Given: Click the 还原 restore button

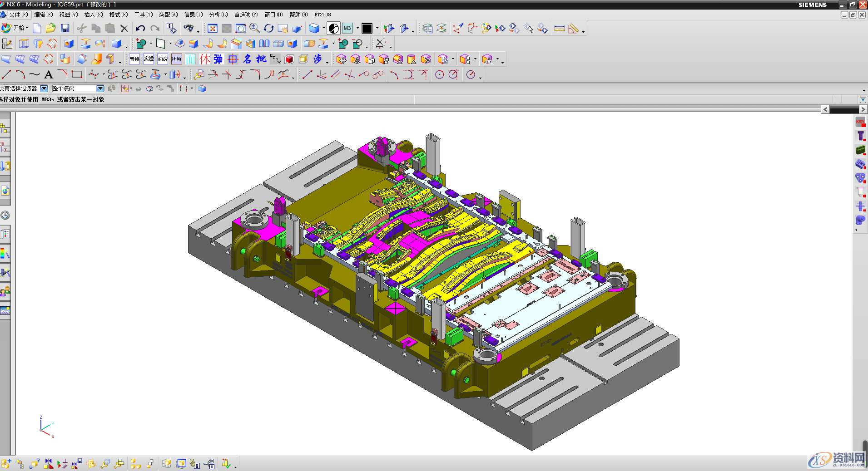Looking at the screenshot, I should coord(177,59).
